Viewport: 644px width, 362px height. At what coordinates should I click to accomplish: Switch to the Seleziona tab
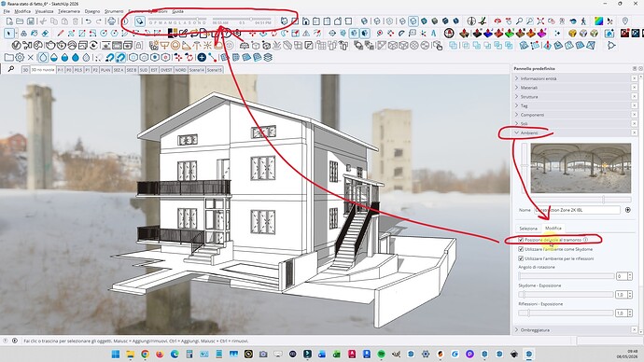tap(528, 229)
